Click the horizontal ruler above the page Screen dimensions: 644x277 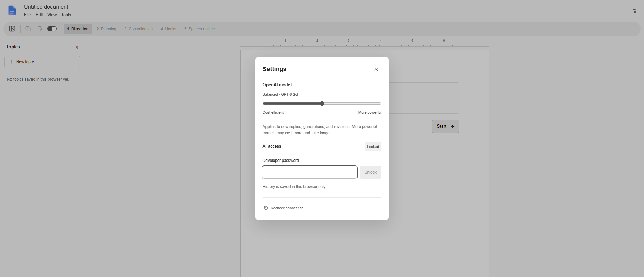364,43
